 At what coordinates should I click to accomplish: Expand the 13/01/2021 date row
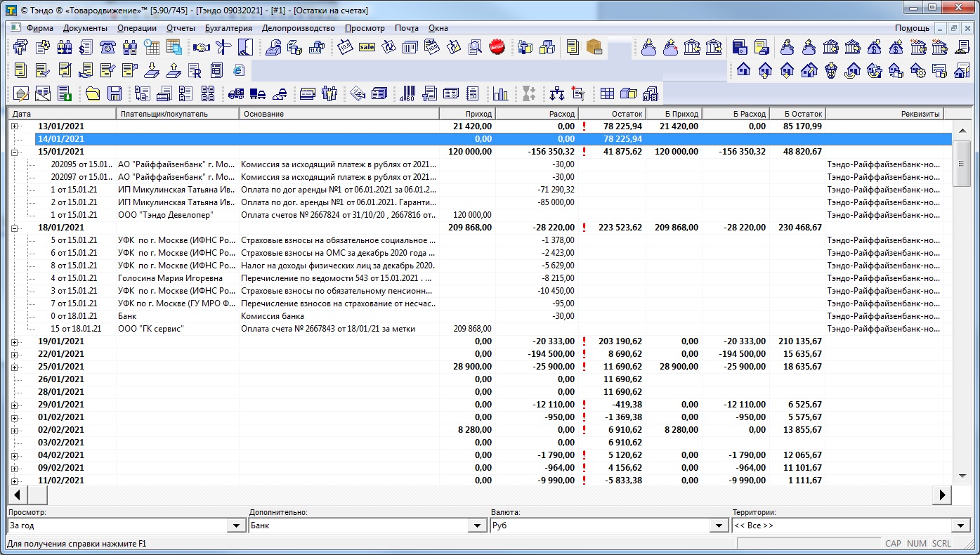point(15,126)
